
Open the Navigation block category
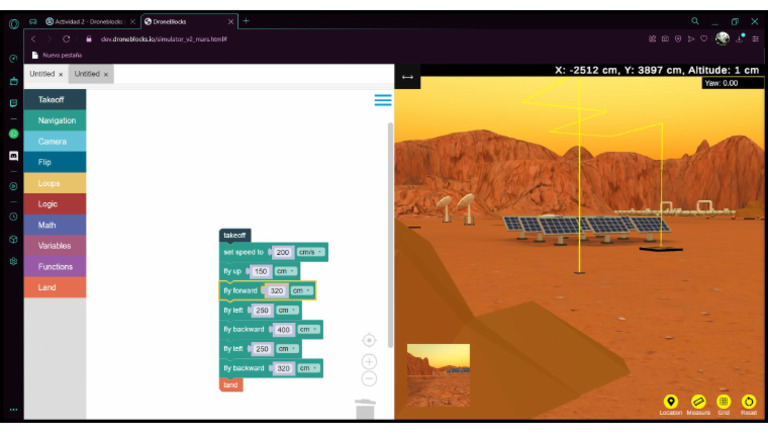click(55, 120)
